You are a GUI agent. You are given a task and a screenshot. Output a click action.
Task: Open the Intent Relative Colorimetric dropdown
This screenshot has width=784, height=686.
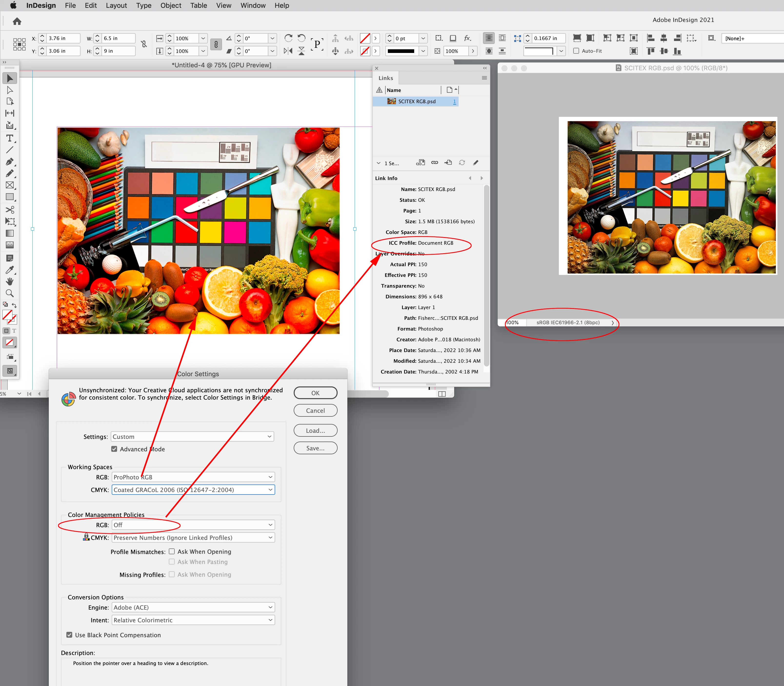[x=193, y=620]
